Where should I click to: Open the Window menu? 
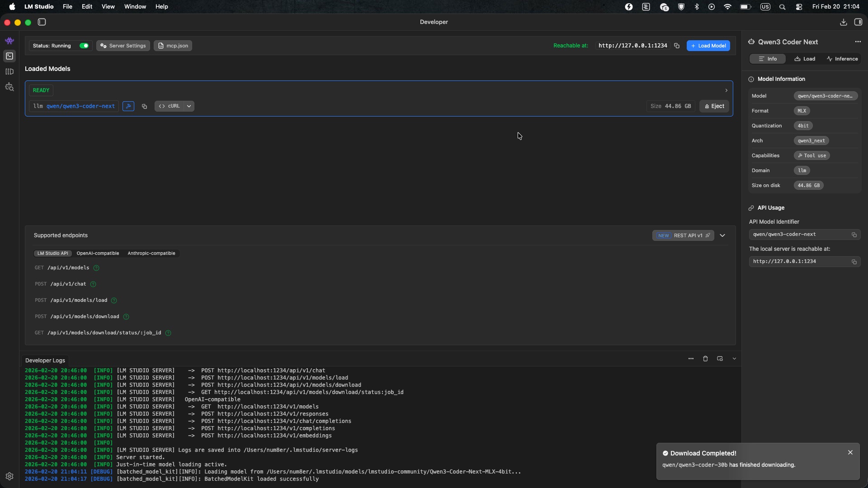(135, 6)
